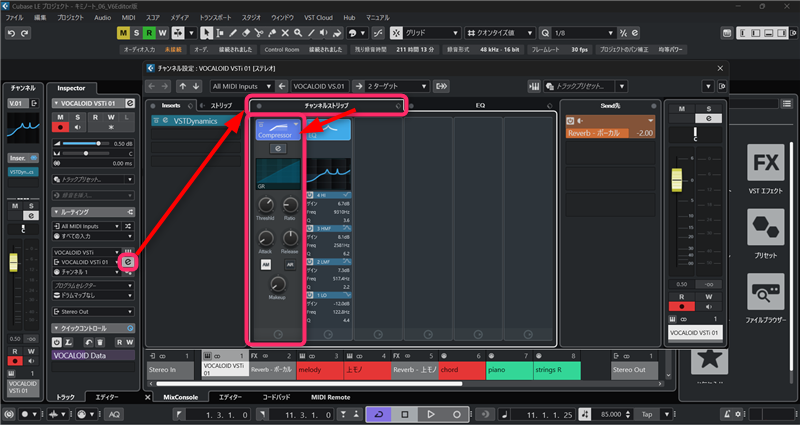Select the Line tool

click(x=311, y=33)
